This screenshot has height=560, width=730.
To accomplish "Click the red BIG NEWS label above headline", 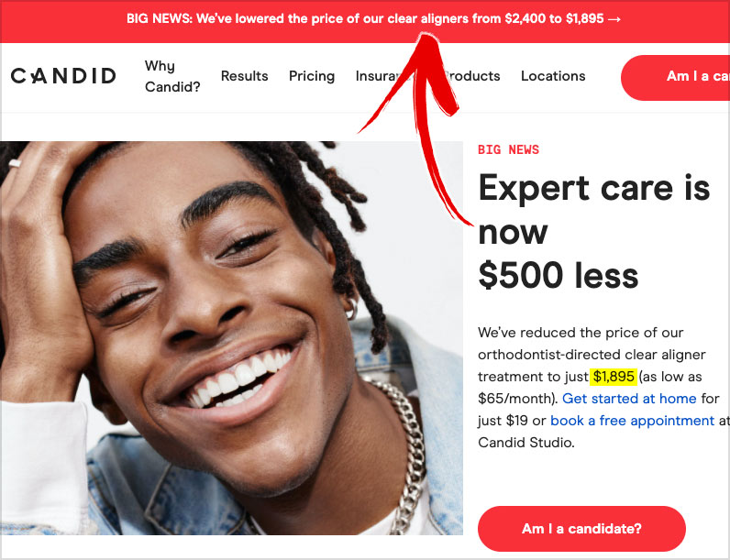I will (508, 149).
